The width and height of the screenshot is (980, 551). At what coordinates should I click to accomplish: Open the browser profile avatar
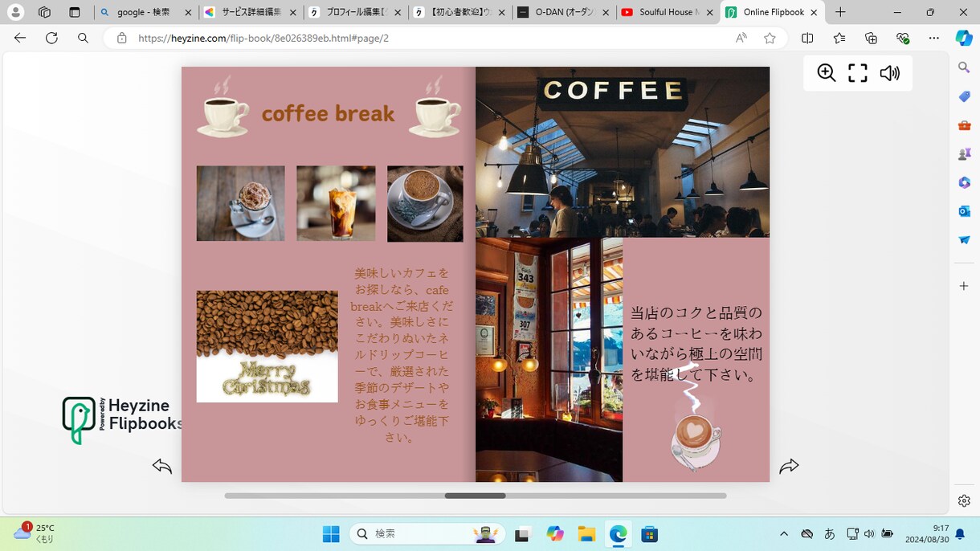coord(15,12)
